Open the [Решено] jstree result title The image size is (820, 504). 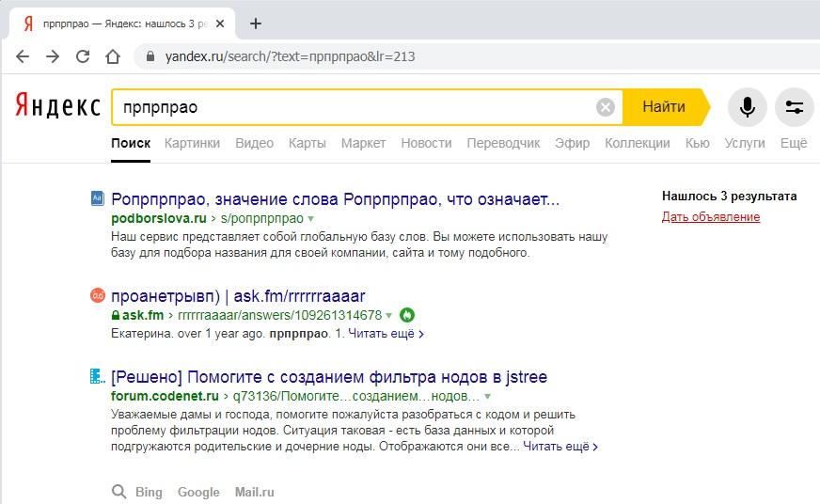(329, 377)
